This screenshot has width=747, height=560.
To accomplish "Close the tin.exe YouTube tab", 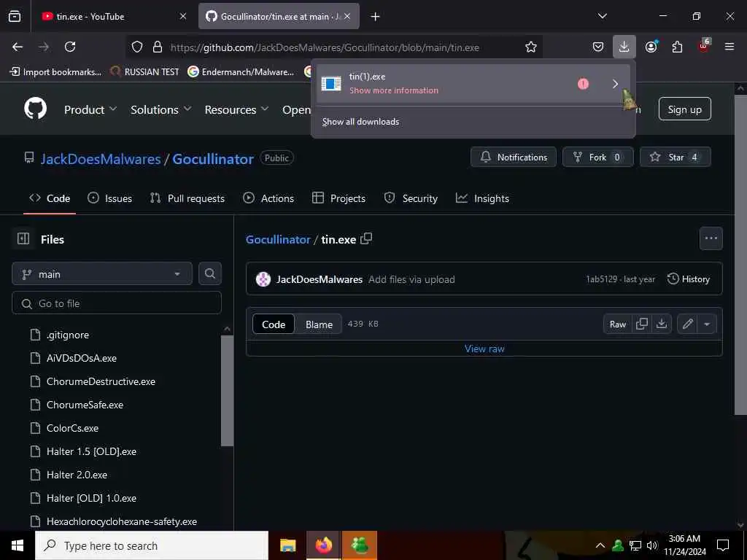I will 183,16.
